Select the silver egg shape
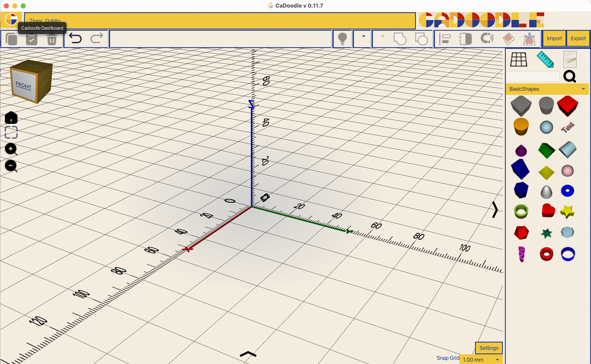Image resolution: width=591 pixels, height=364 pixels. [x=546, y=192]
